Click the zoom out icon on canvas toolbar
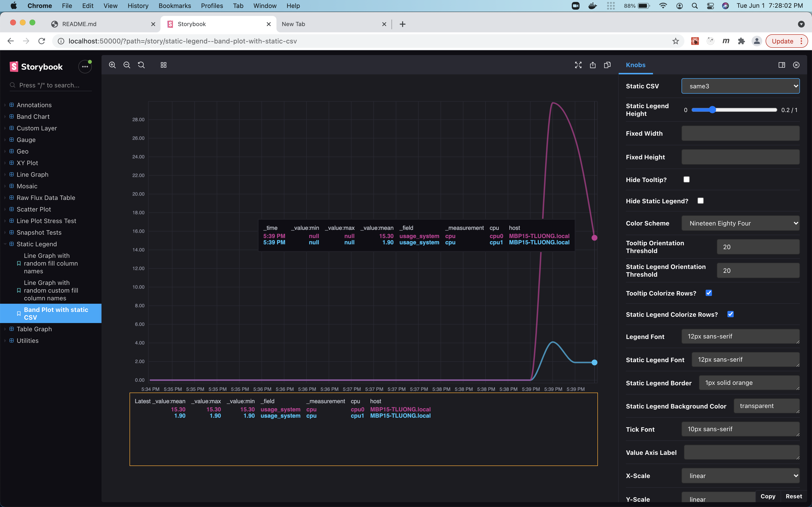 pos(127,65)
